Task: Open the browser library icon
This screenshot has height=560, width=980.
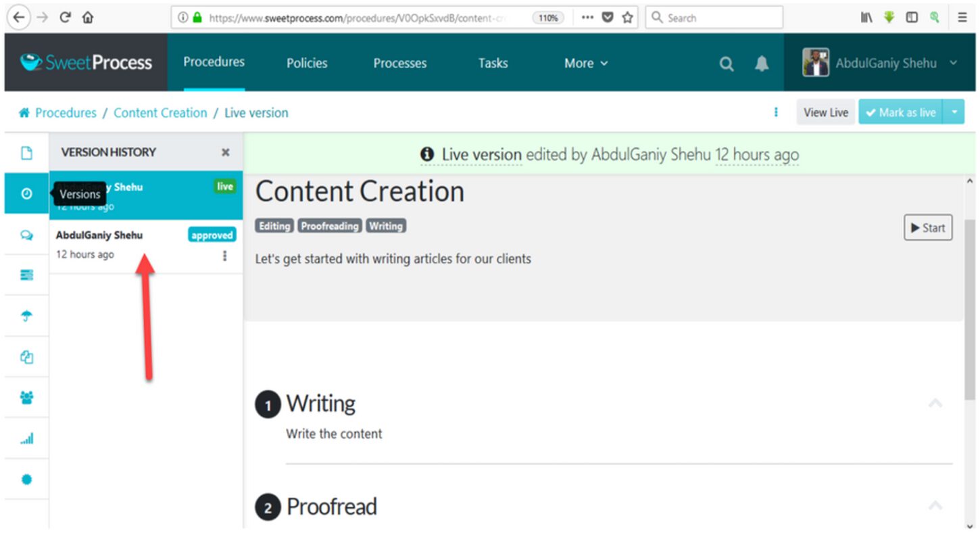Action: pyautogui.click(x=866, y=18)
